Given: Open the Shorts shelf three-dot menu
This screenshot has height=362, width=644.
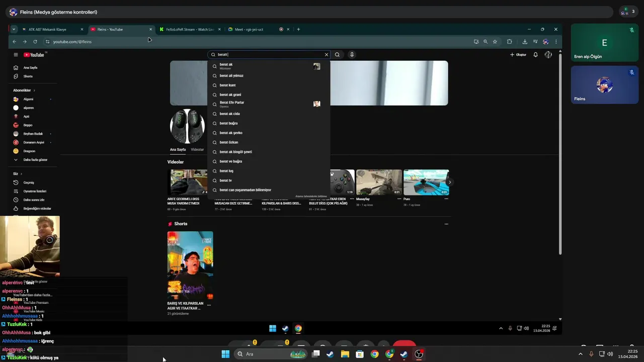Looking at the screenshot, I should pos(446,224).
